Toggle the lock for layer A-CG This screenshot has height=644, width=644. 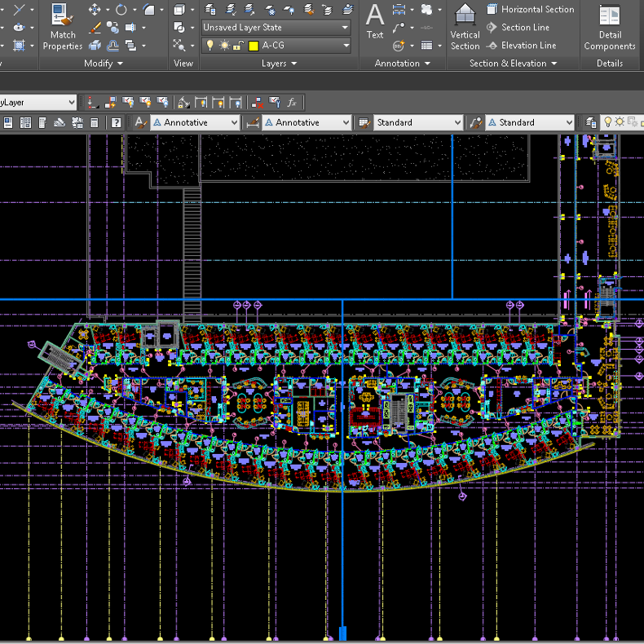[x=238, y=46]
